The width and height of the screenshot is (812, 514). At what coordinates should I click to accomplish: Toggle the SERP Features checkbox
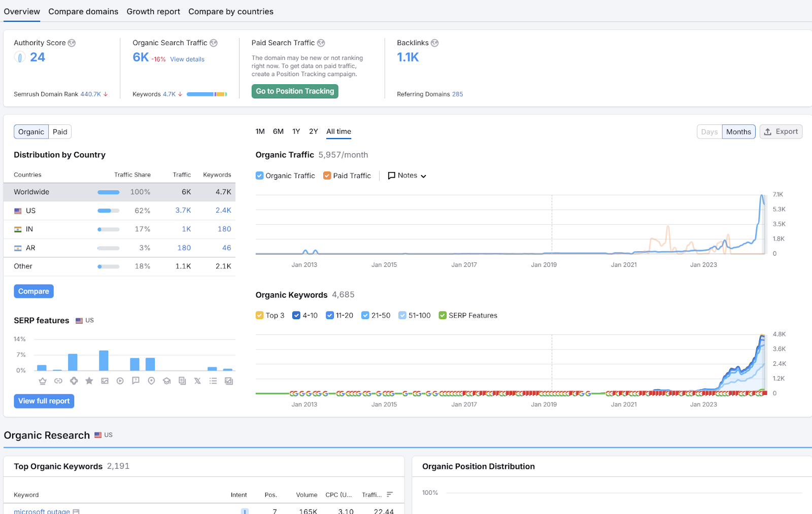[443, 315]
